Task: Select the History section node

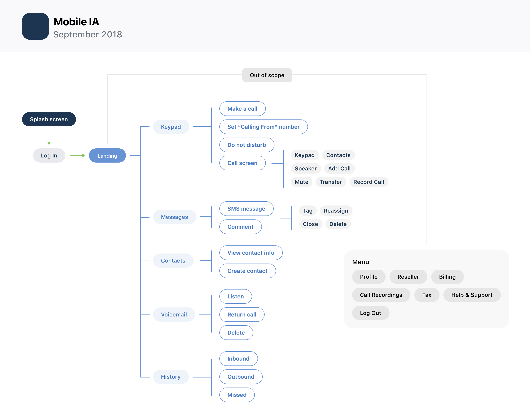Action: [x=171, y=377]
